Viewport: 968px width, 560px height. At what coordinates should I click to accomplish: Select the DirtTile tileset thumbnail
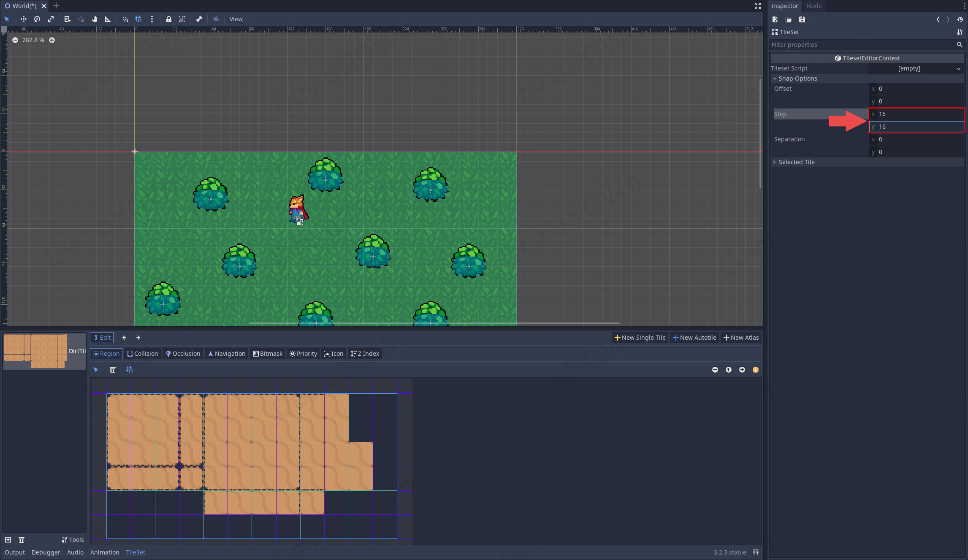pos(35,351)
